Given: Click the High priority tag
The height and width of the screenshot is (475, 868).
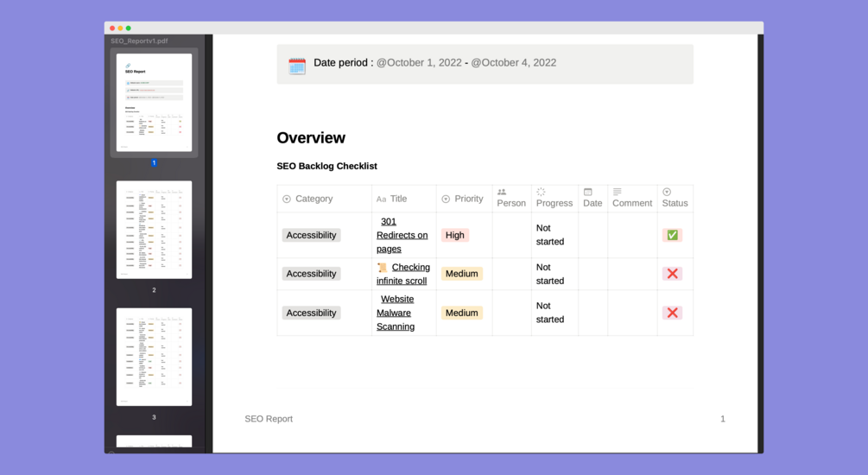Looking at the screenshot, I should (455, 235).
